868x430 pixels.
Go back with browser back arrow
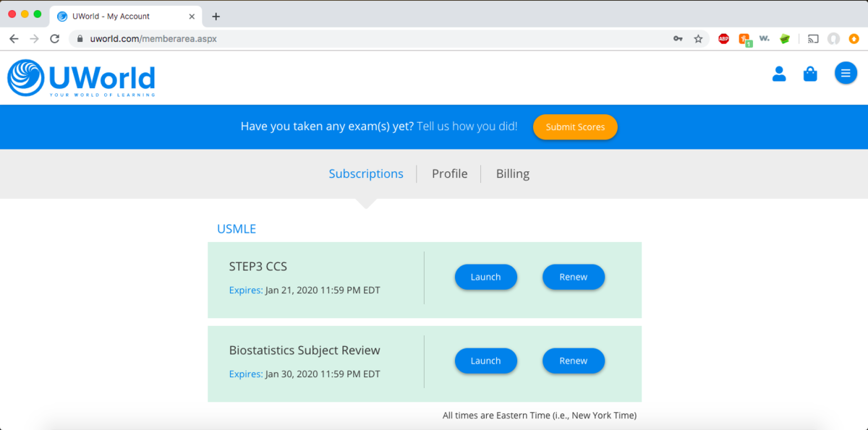[x=14, y=39]
